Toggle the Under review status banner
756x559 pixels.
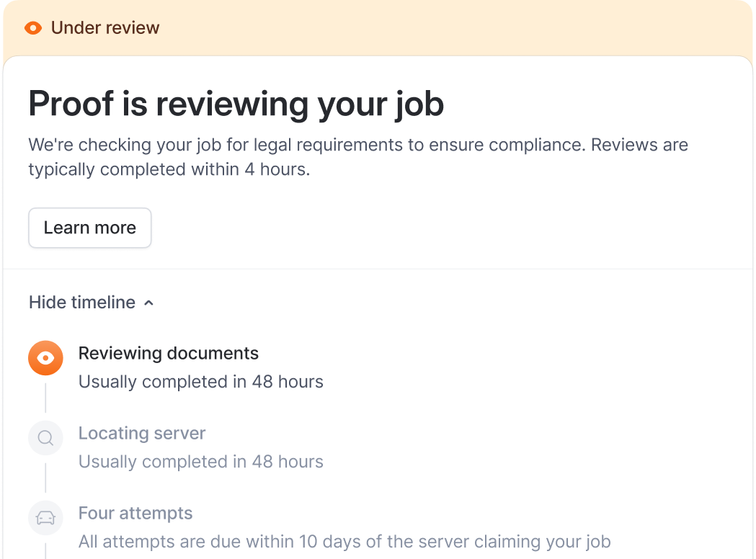pyautogui.click(x=378, y=27)
